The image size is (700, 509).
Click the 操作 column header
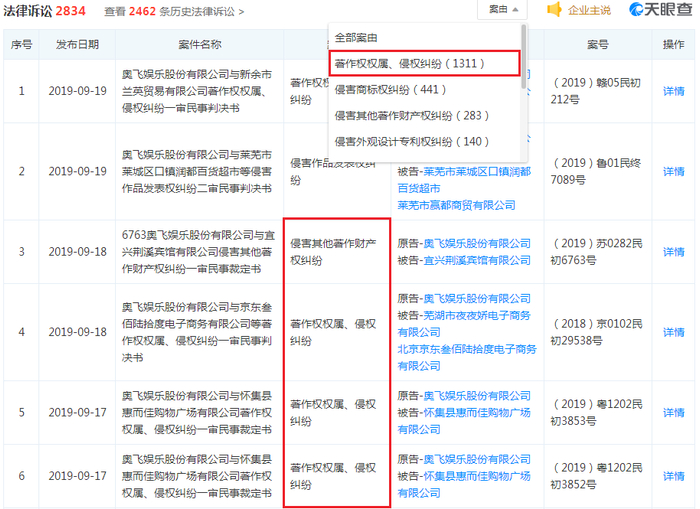tap(674, 45)
